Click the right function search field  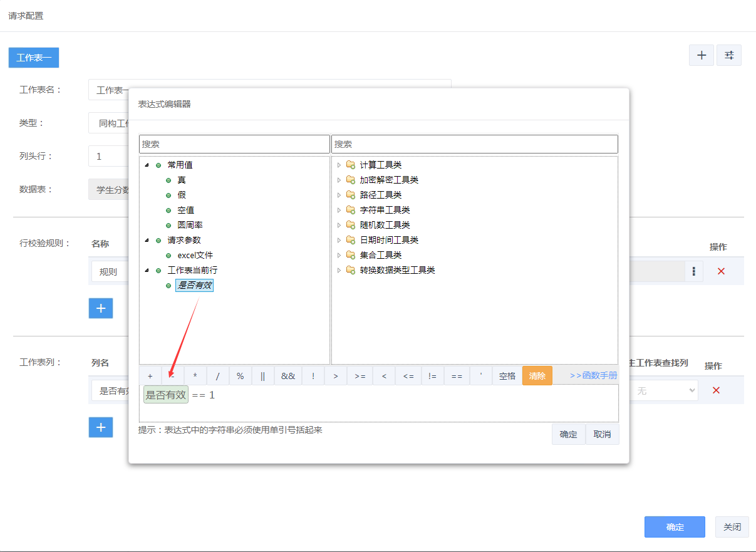click(474, 144)
